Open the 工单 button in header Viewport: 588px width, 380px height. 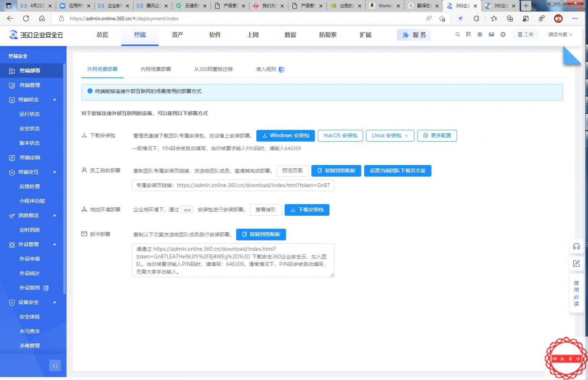click(x=526, y=35)
